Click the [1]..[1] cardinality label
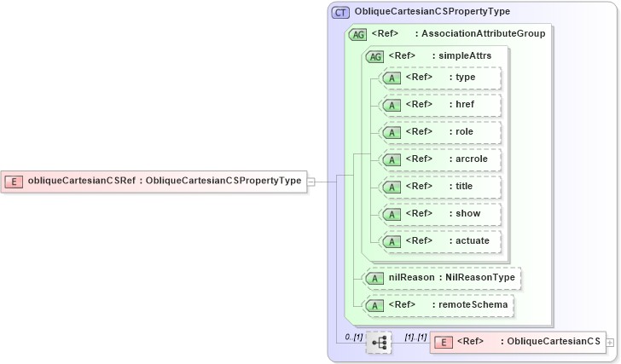 [415, 337]
